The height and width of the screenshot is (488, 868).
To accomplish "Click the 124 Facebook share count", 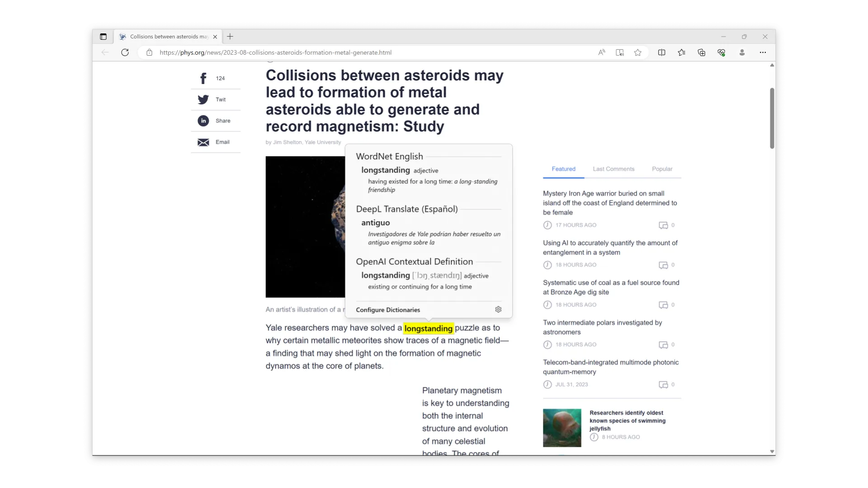I will click(220, 79).
